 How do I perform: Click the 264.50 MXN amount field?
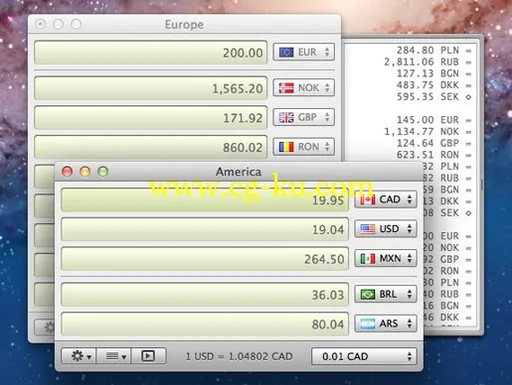click(x=205, y=259)
